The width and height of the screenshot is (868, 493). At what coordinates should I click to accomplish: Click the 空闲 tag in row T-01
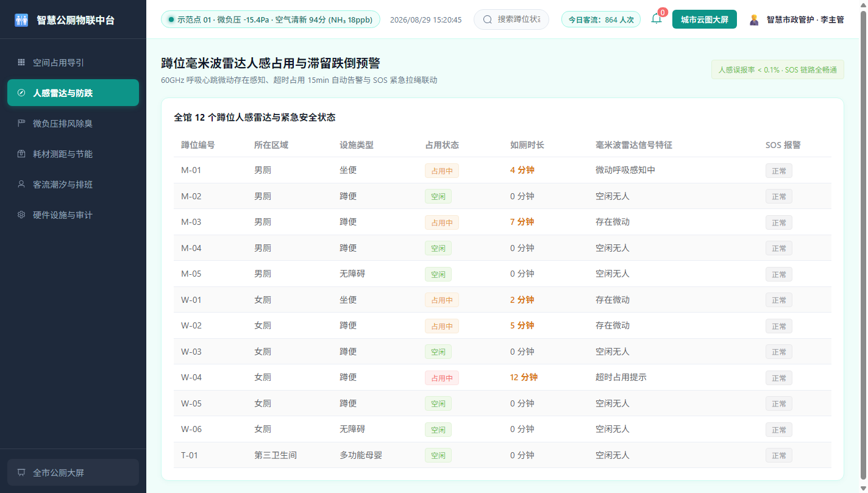[x=438, y=455]
